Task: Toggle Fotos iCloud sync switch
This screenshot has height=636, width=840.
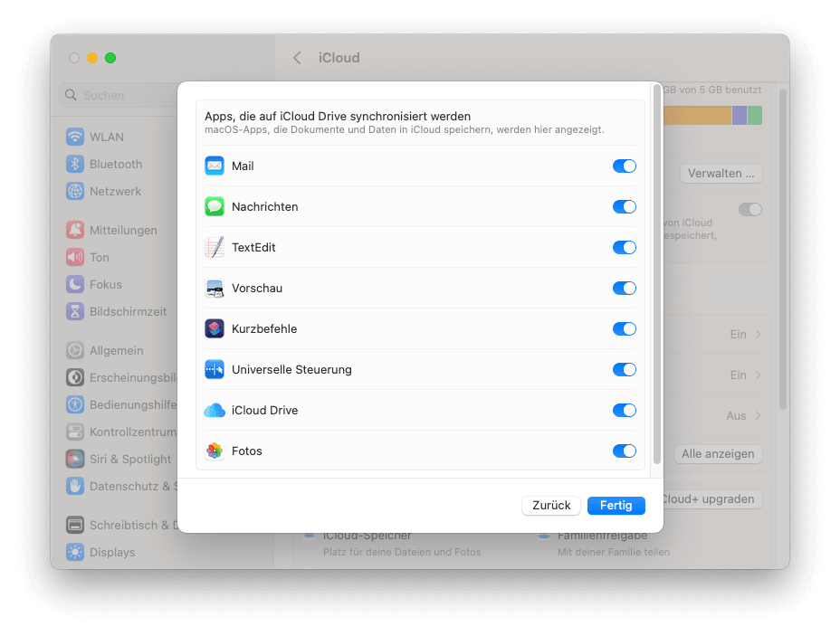Action: tap(624, 451)
